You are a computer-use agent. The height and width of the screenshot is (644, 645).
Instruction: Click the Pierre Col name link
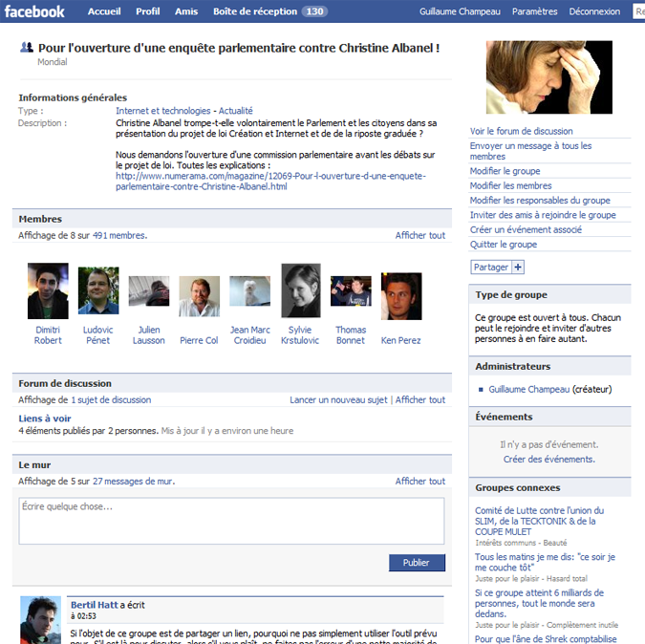[199, 340]
